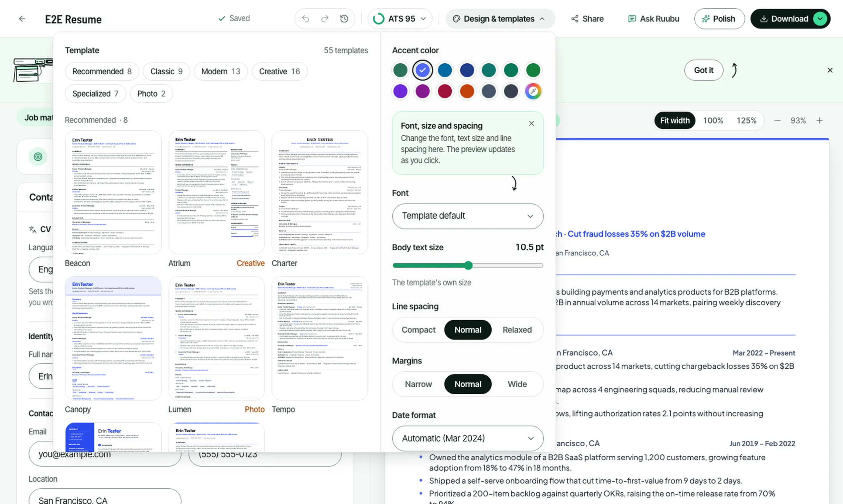Set preview zoom to 125%
The height and width of the screenshot is (504, 843).
pos(746,121)
